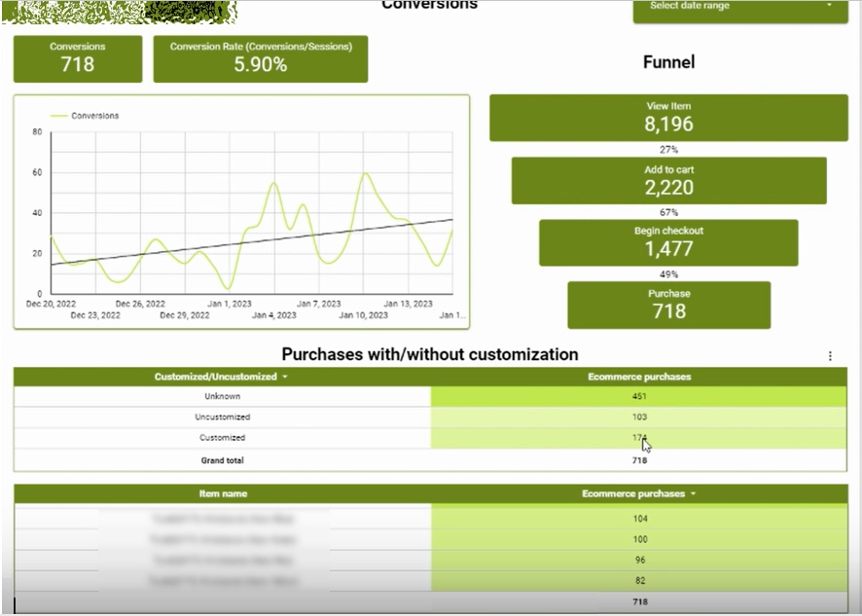Click the Item name column header
Screen dimensions: 862x616
(x=224, y=493)
